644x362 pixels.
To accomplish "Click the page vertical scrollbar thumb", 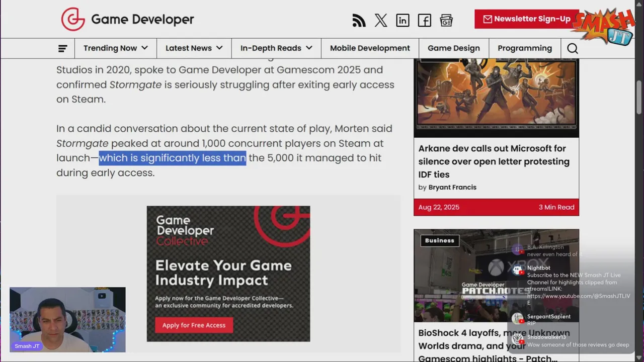I will (639, 98).
